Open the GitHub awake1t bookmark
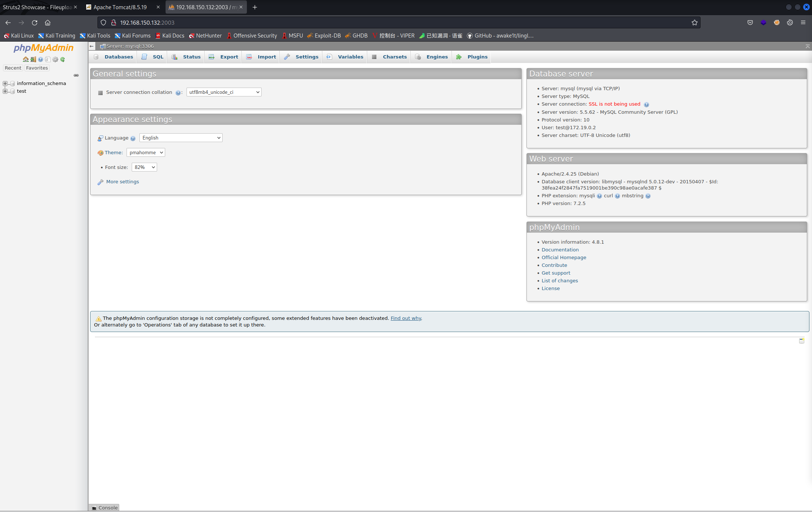 pyautogui.click(x=500, y=36)
